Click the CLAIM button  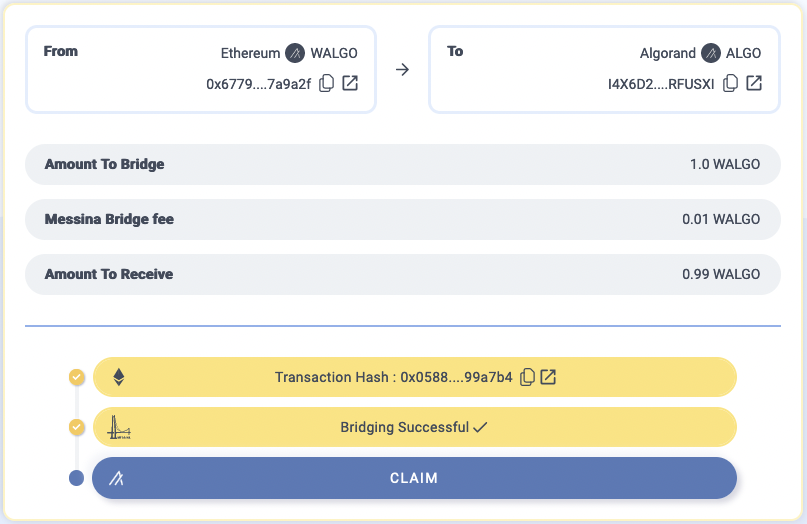pyautogui.click(x=414, y=478)
